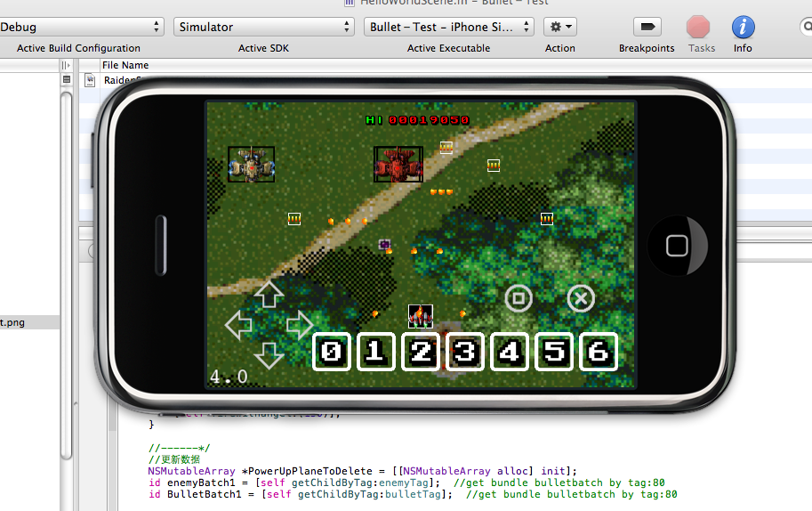Click the red boss enemy plane
The width and height of the screenshot is (812, 511).
coord(398,165)
